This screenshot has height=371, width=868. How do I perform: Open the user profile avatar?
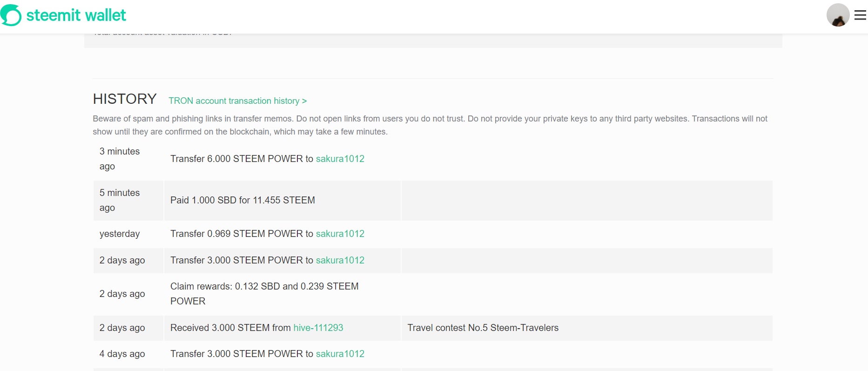click(x=838, y=15)
